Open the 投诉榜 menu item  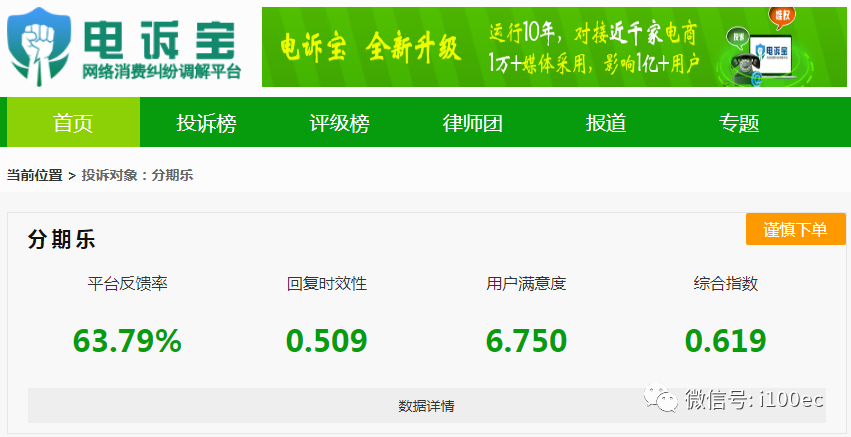coord(206,123)
